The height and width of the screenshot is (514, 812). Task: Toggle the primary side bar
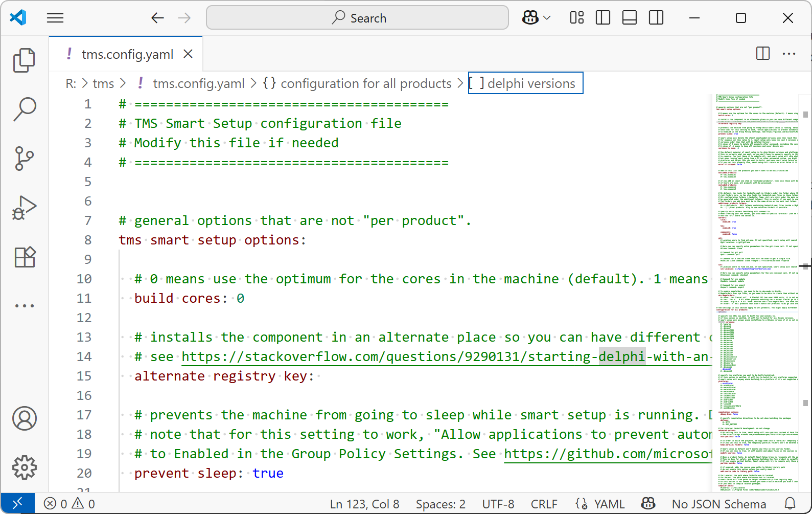(603, 18)
